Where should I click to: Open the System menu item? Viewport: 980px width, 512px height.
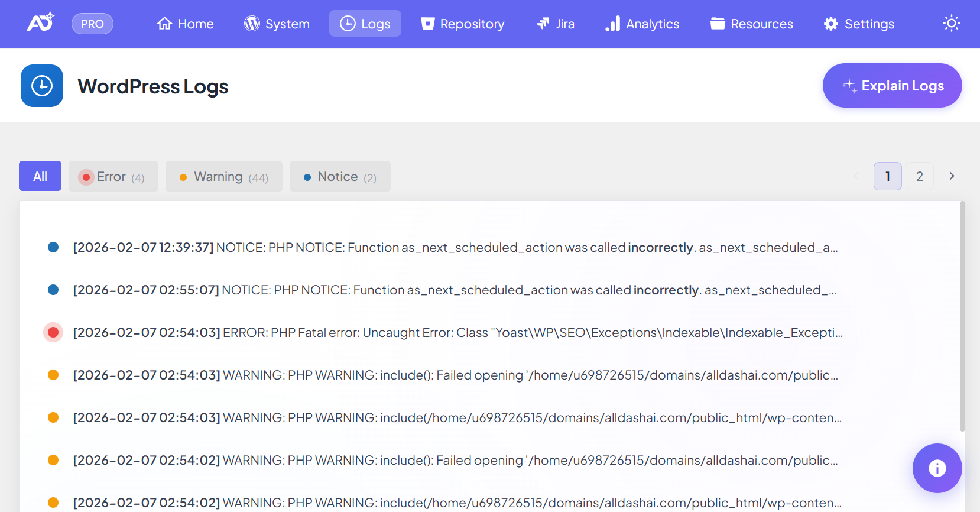(x=277, y=24)
